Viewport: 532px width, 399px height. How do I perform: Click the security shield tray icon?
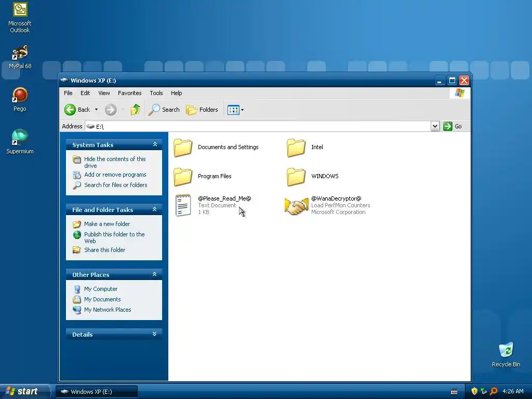click(474, 391)
